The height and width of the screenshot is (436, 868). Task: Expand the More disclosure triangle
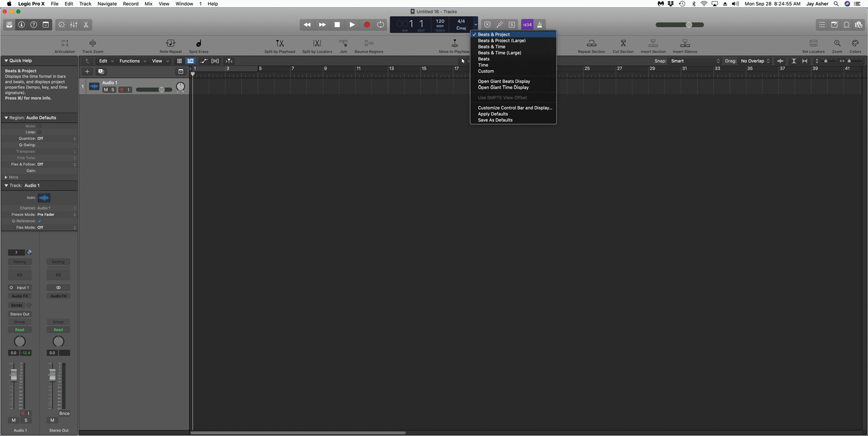tap(6, 177)
